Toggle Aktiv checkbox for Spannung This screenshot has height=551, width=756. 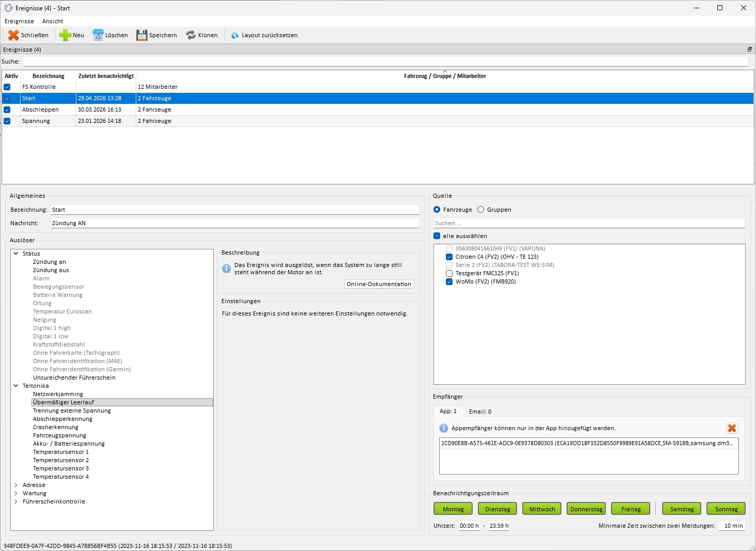click(x=7, y=121)
